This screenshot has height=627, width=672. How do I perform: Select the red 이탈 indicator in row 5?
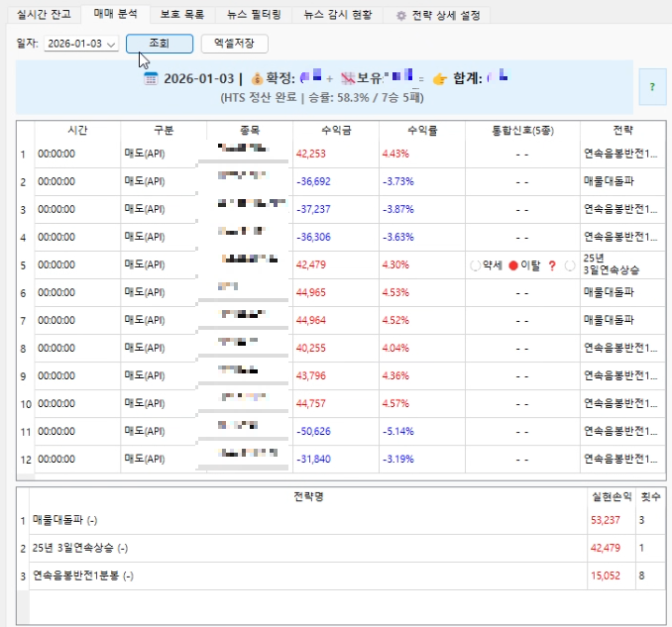click(x=513, y=266)
